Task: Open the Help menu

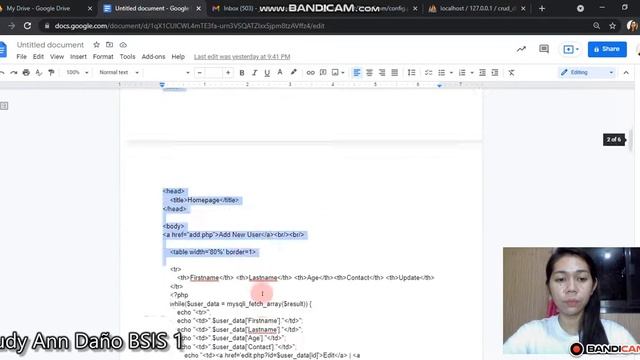Action: [x=178, y=57]
